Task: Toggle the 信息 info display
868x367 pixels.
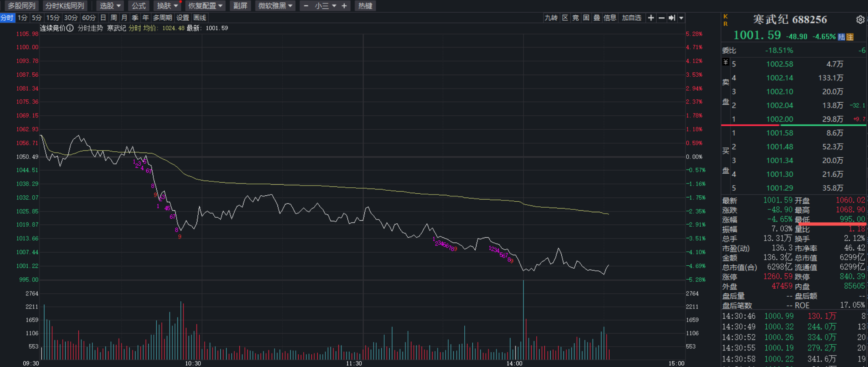Action: 610,18
